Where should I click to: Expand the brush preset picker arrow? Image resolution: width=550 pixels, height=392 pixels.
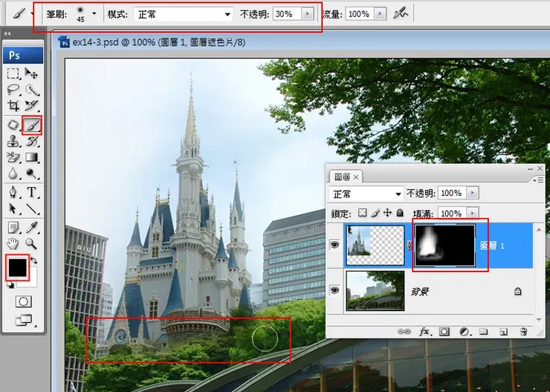[x=94, y=14]
